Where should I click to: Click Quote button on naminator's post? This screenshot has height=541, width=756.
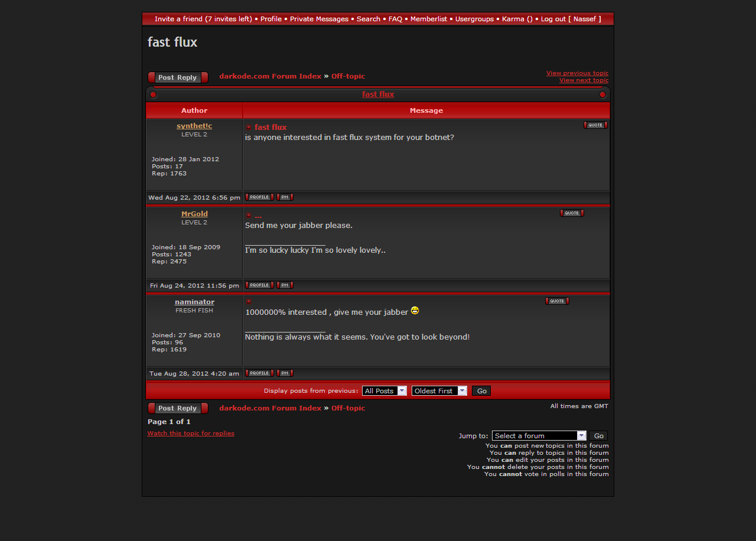(x=556, y=301)
